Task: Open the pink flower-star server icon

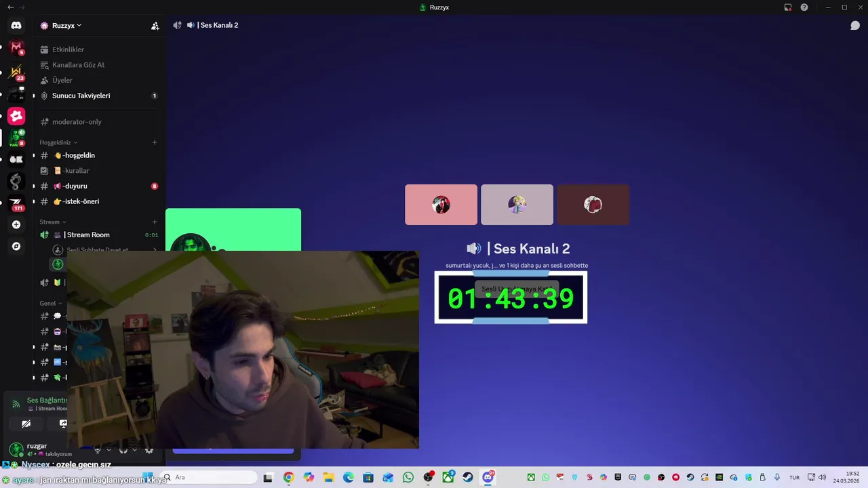Action: tap(16, 116)
